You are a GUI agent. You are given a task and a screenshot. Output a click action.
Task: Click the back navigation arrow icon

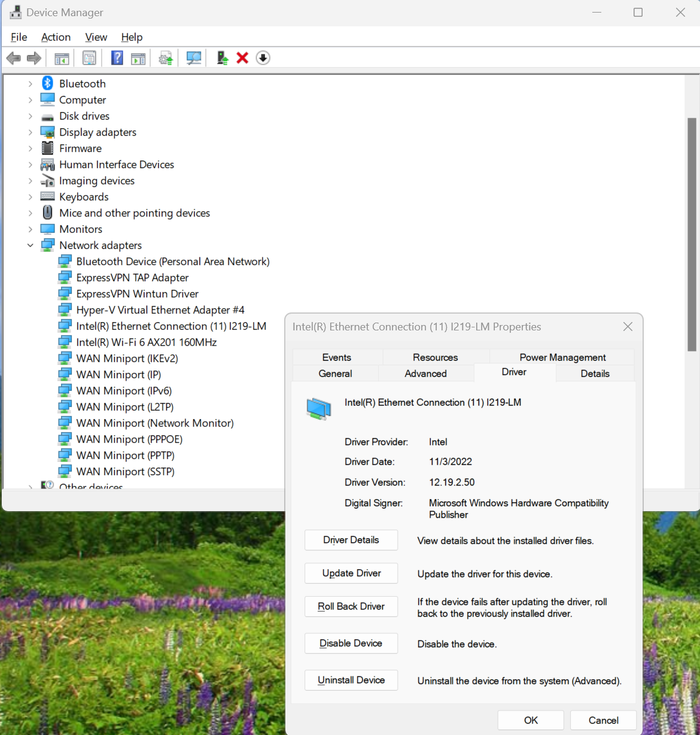point(13,57)
